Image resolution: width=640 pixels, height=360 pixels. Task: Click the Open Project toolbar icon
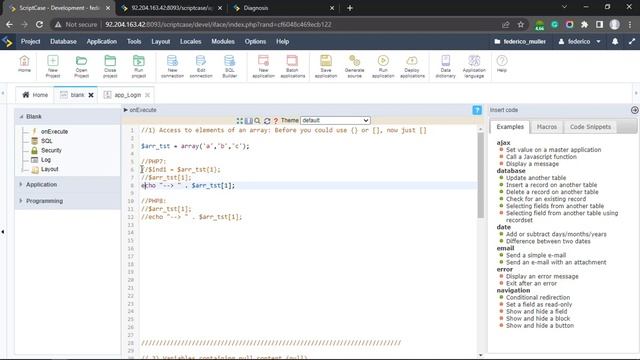[x=81, y=67]
